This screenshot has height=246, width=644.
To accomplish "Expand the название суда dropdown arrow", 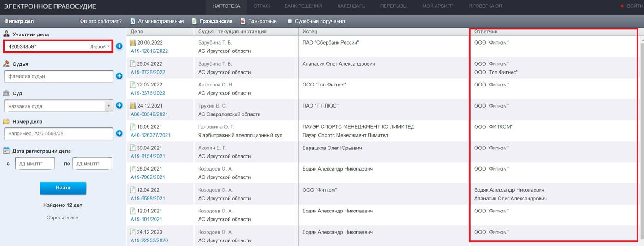I will tap(109, 106).
